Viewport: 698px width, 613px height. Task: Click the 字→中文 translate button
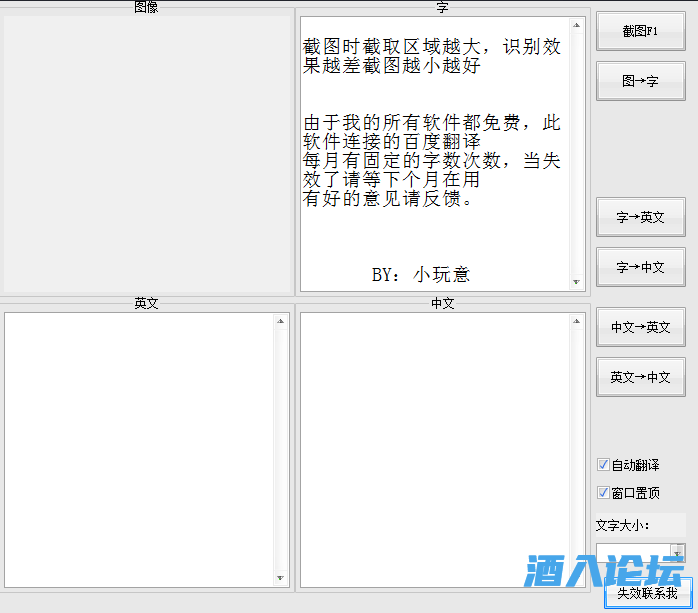[640, 267]
